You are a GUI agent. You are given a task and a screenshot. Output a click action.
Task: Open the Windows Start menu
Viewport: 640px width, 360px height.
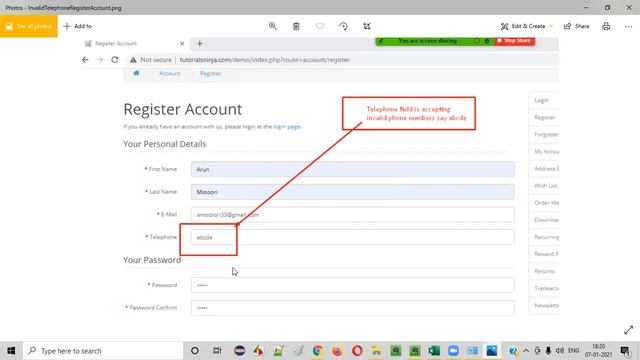coord(11,351)
